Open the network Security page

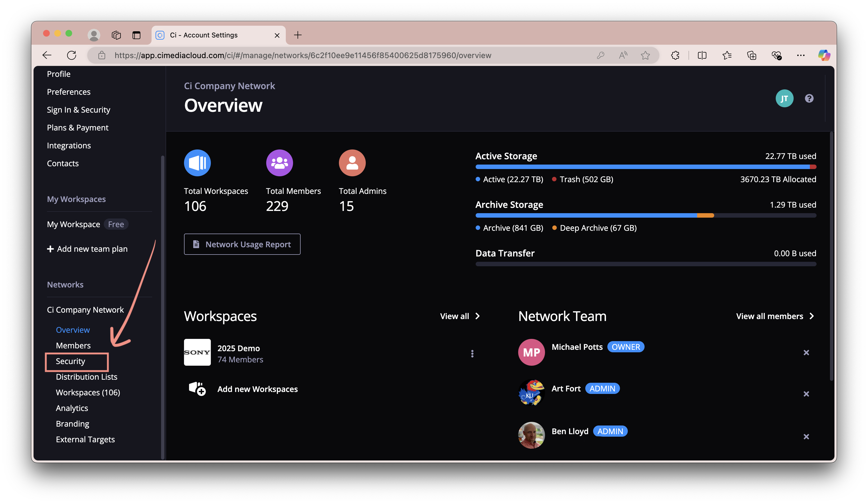70,361
